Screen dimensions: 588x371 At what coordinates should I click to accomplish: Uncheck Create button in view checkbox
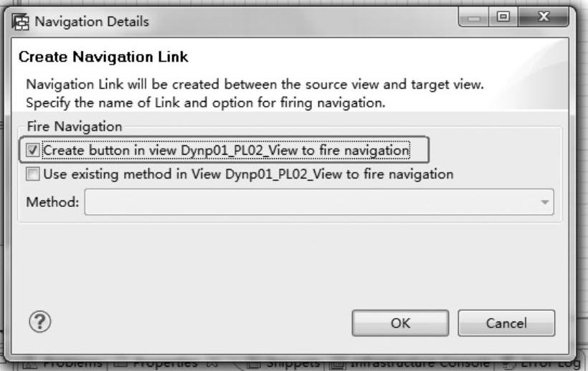click(x=32, y=150)
